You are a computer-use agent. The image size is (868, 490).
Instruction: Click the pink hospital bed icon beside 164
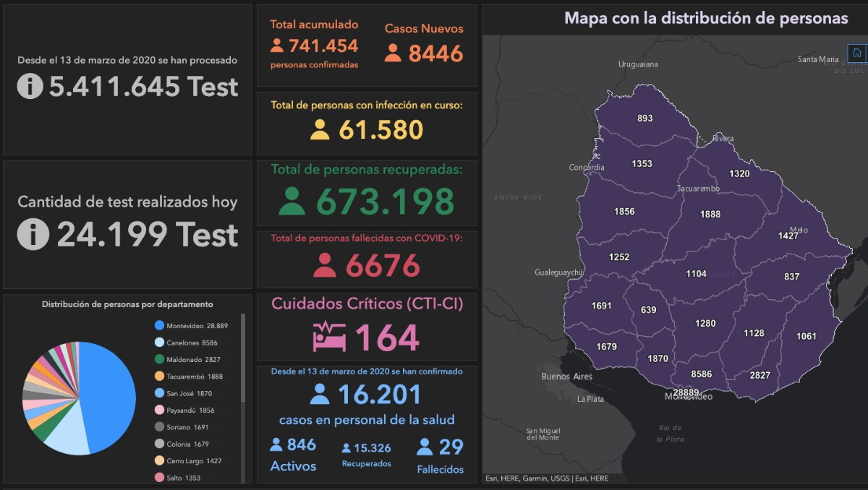pyautogui.click(x=330, y=337)
